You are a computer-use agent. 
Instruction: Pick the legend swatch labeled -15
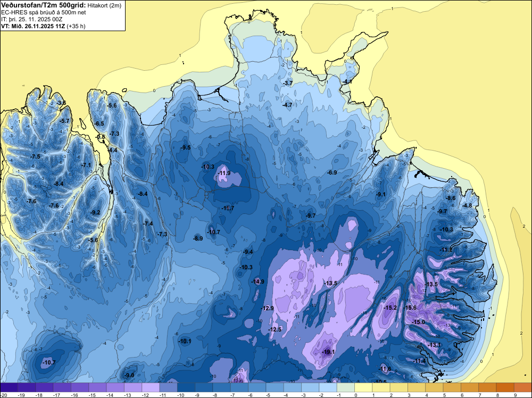(97, 387)
